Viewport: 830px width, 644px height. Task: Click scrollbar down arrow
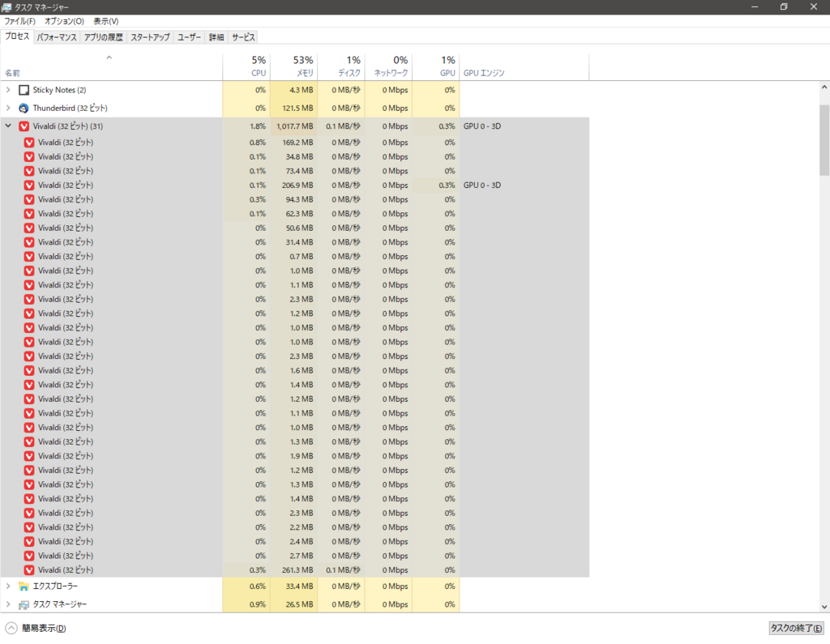click(x=824, y=607)
